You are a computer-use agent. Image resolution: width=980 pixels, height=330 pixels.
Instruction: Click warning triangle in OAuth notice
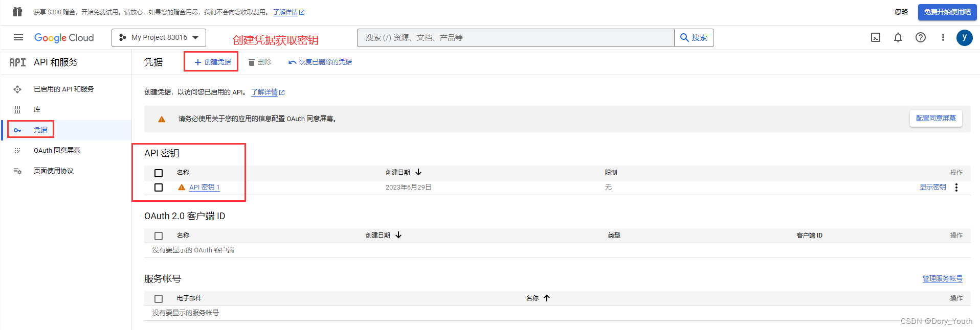(x=162, y=119)
